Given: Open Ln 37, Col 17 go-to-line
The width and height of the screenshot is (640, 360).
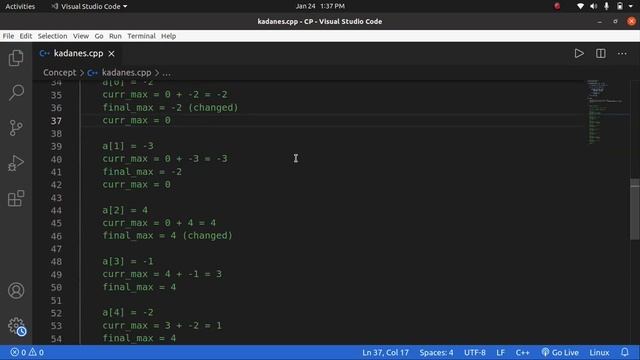Looking at the screenshot, I should (385, 352).
